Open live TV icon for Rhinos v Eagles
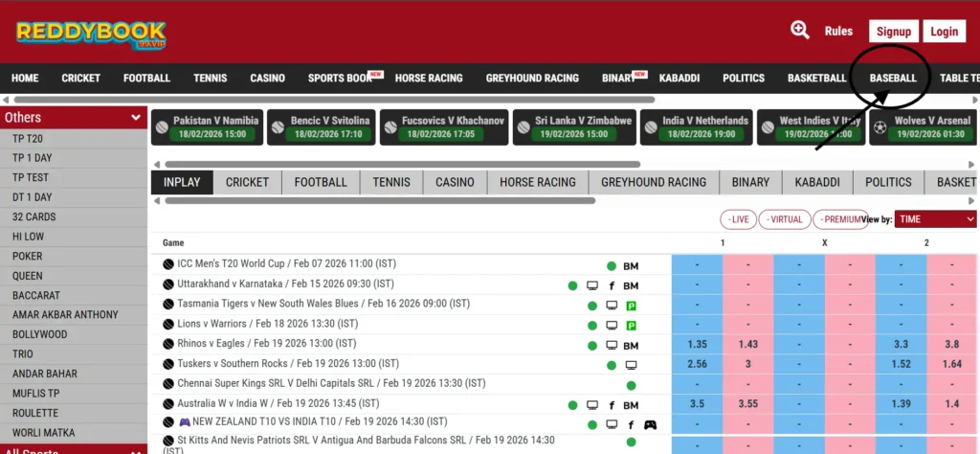 point(612,345)
